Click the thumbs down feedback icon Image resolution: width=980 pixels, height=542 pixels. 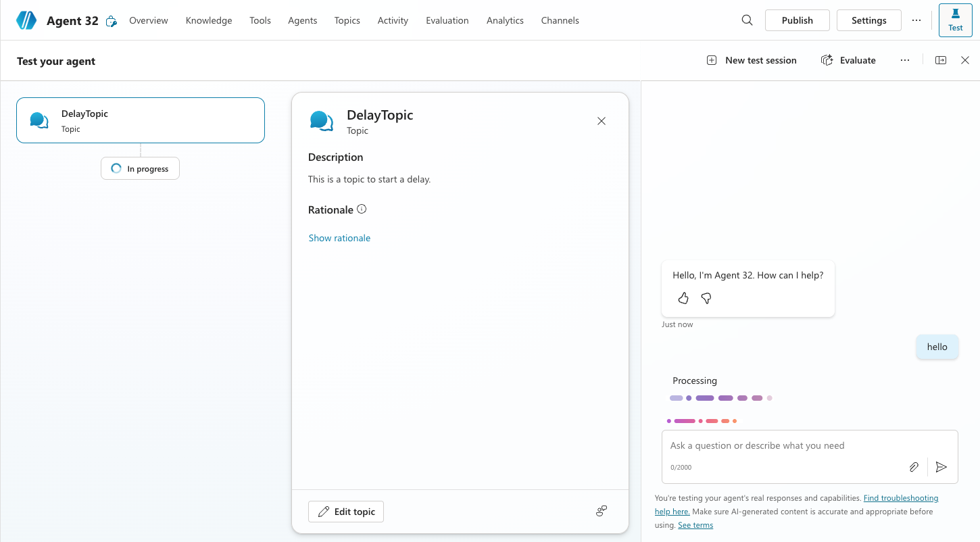706,298
